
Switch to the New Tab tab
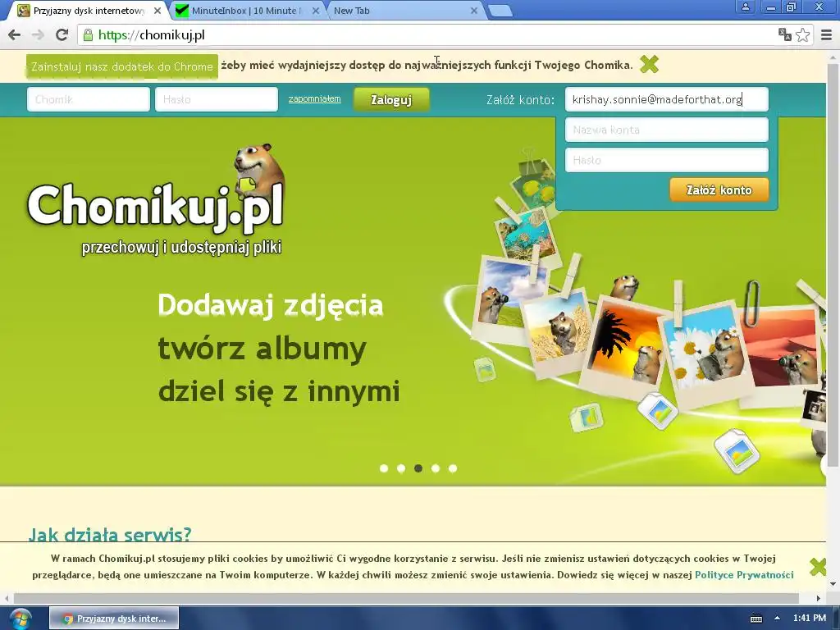tap(404, 11)
